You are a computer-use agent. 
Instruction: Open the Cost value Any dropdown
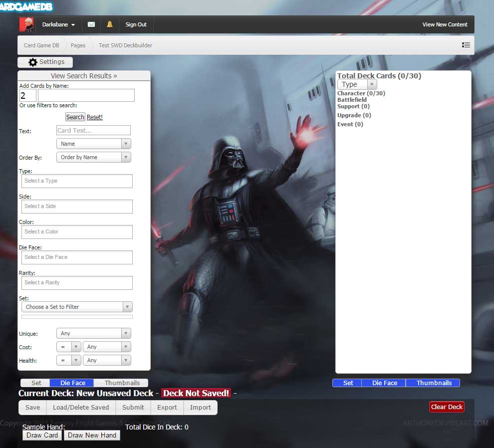(107, 347)
